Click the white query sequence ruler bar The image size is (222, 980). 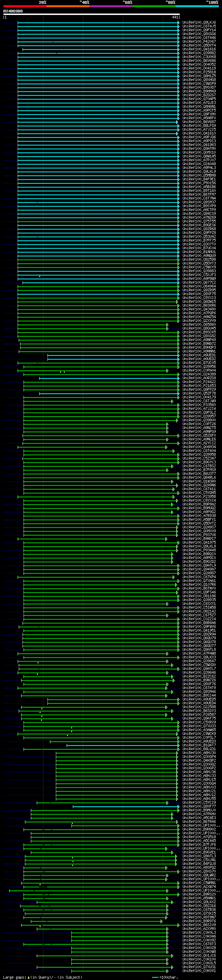point(92,15)
